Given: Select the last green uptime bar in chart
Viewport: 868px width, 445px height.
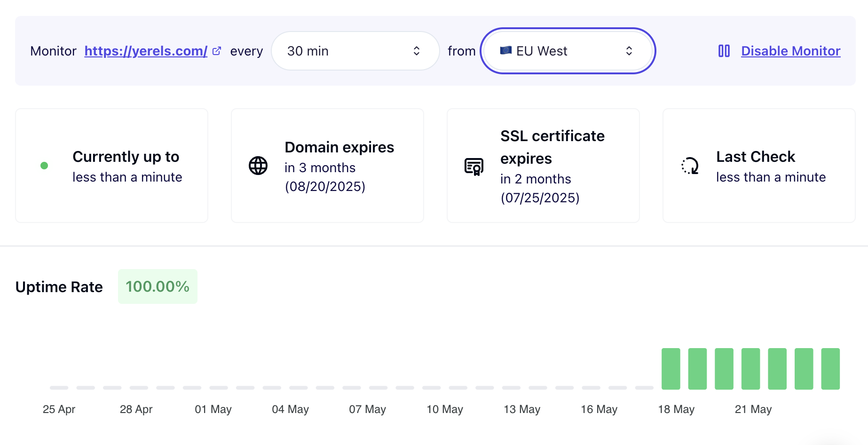Looking at the screenshot, I should (x=830, y=369).
